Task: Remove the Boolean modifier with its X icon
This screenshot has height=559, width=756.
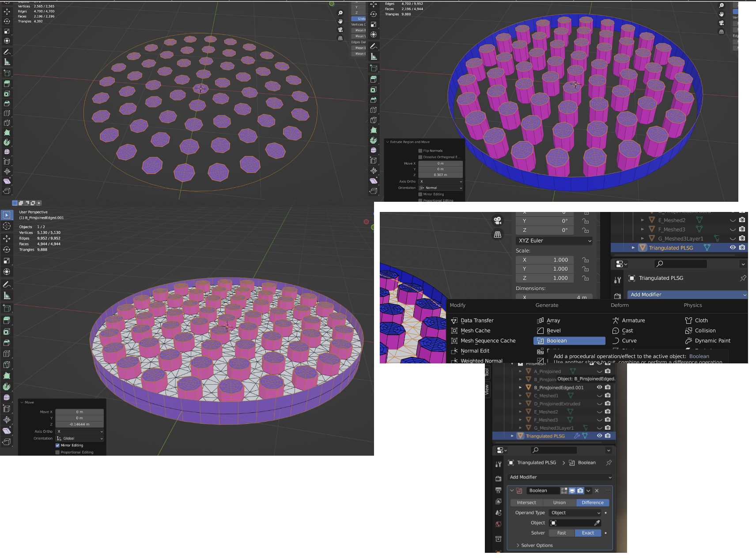Action: 597,491
